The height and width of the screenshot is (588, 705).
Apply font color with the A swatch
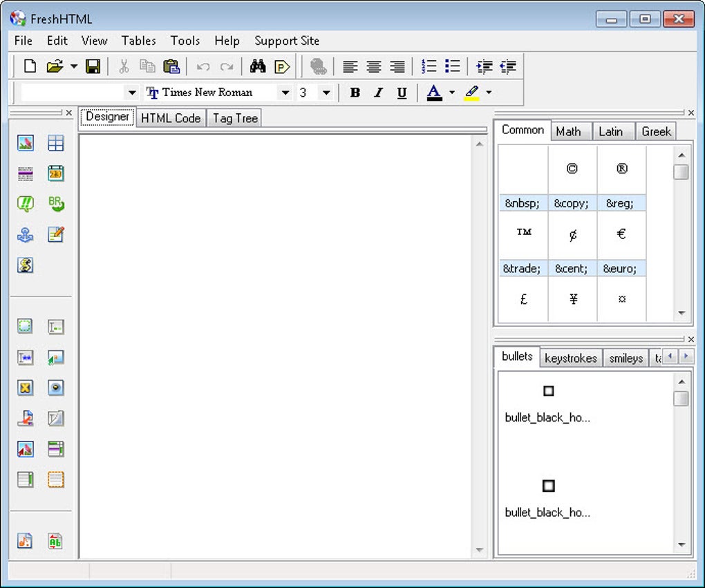[x=434, y=93]
